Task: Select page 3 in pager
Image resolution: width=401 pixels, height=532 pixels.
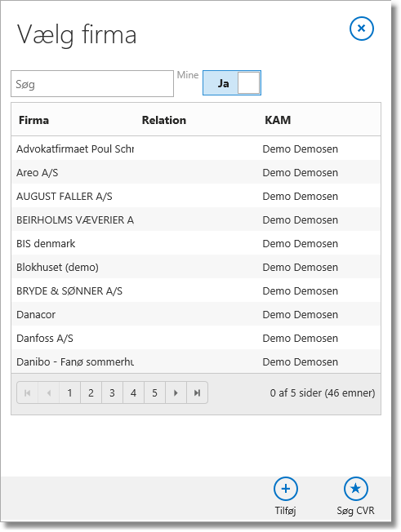Action: point(112,393)
